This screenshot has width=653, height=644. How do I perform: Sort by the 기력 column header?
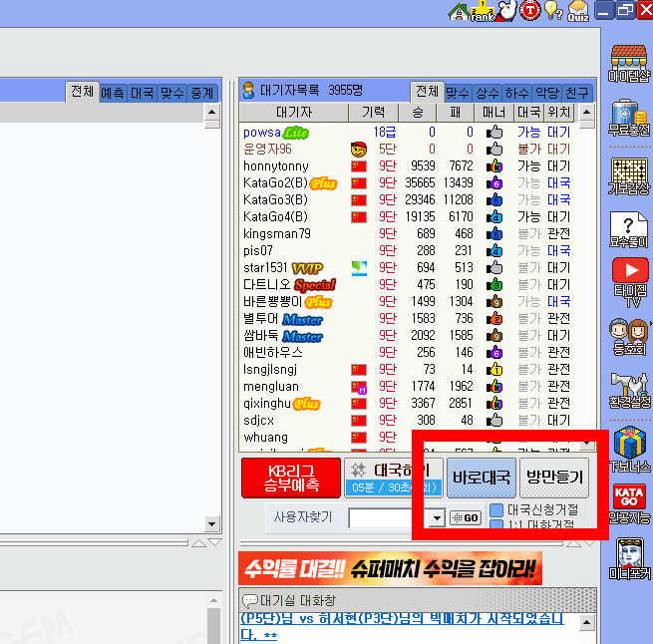click(x=373, y=112)
